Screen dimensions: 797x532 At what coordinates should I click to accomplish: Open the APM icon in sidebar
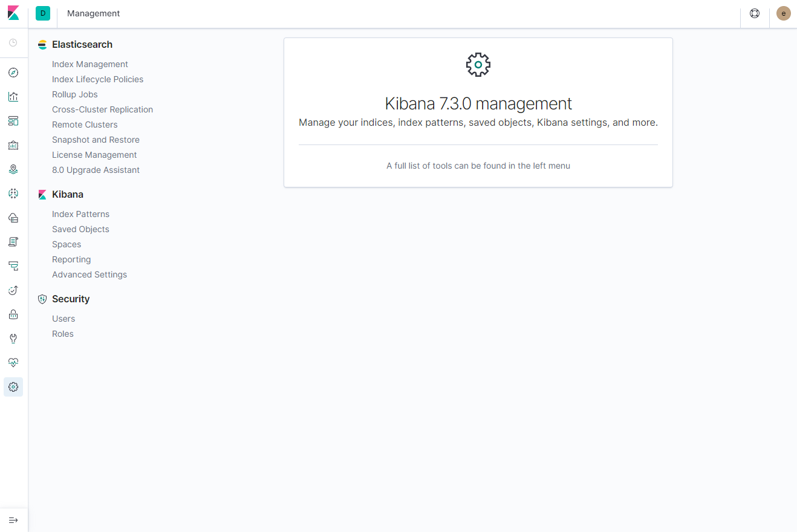[x=13, y=266]
